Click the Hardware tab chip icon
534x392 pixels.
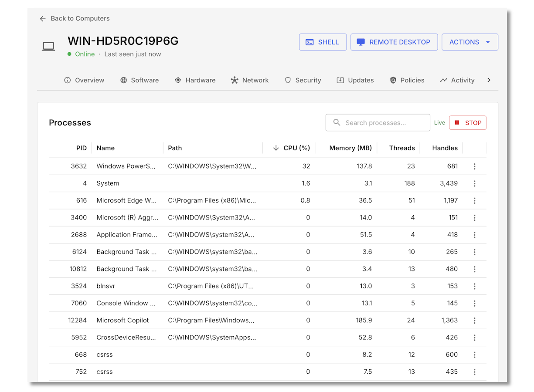click(178, 80)
